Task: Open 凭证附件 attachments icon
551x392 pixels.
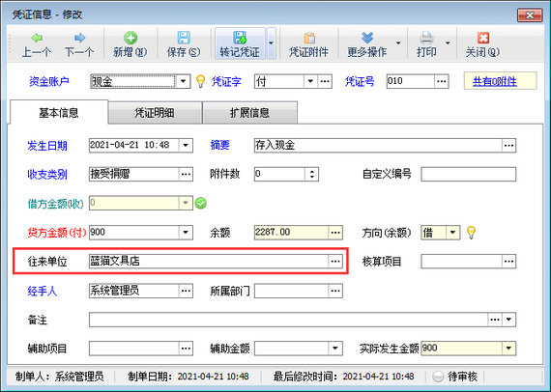Action: coord(309,38)
